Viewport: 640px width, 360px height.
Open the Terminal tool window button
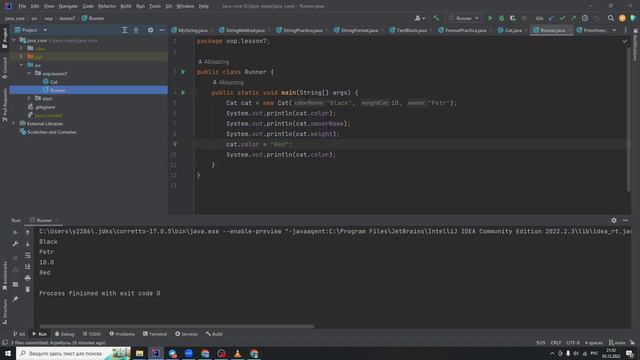pyautogui.click(x=155, y=334)
